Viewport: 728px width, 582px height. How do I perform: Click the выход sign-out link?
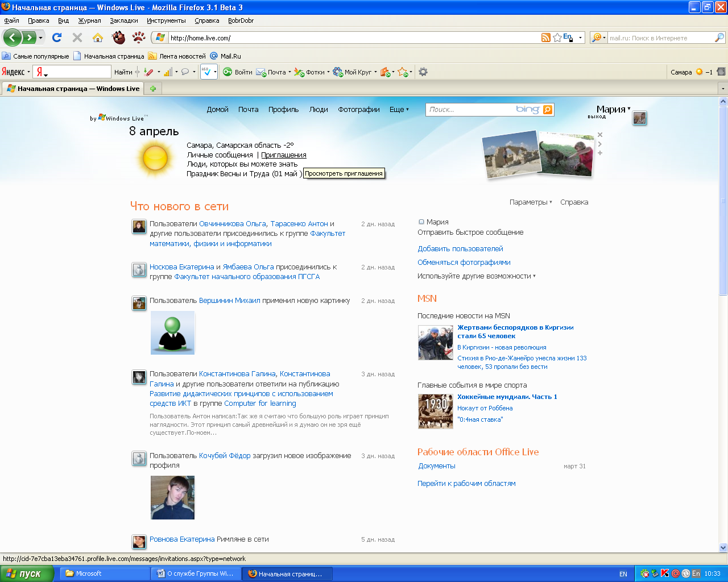click(x=597, y=117)
